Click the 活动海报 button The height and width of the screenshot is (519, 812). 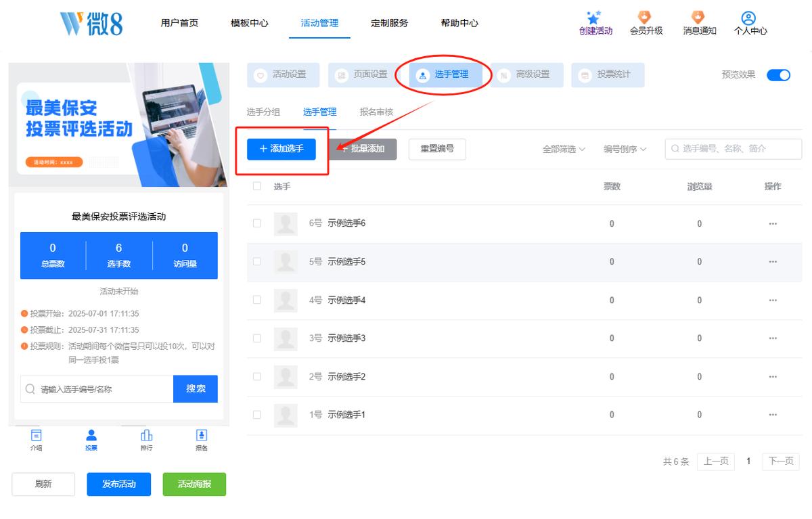194,484
